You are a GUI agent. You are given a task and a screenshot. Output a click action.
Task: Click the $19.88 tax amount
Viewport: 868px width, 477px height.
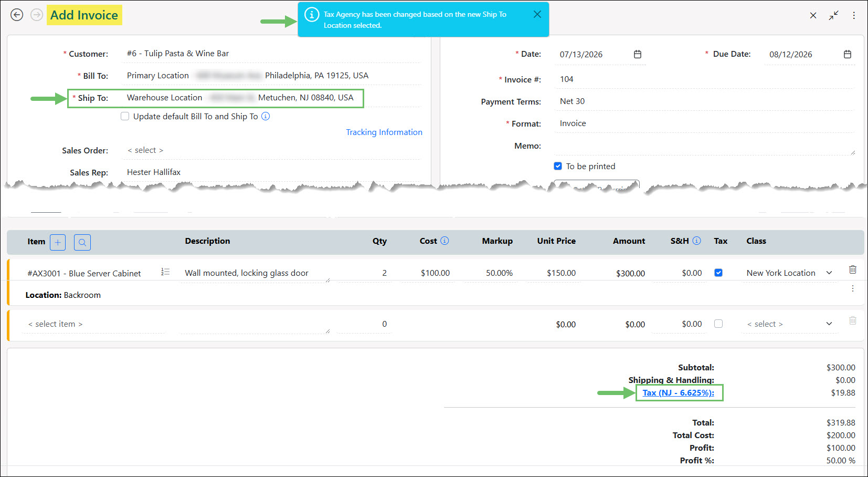pyautogui.click(x=843, y=393)
